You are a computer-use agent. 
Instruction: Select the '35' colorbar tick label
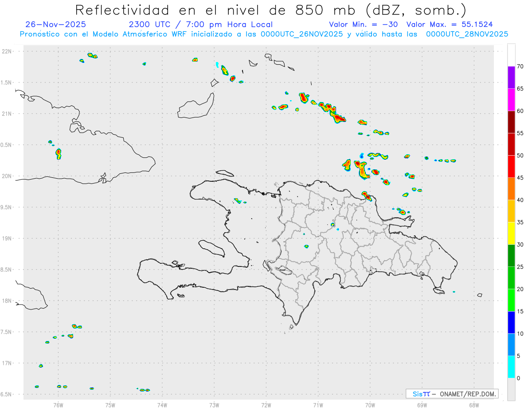(520, 223)
